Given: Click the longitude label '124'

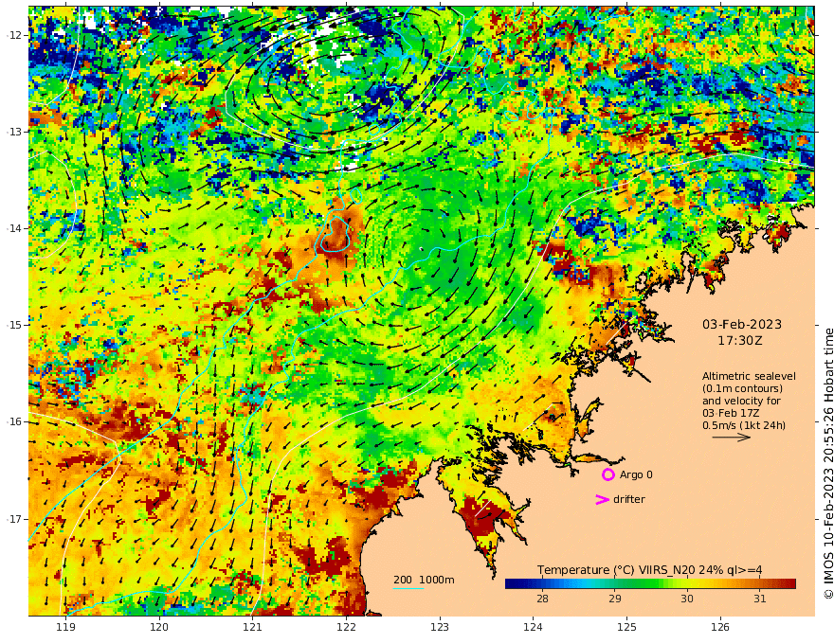Looking at the screenshot, I should click(x=534, y=628).
